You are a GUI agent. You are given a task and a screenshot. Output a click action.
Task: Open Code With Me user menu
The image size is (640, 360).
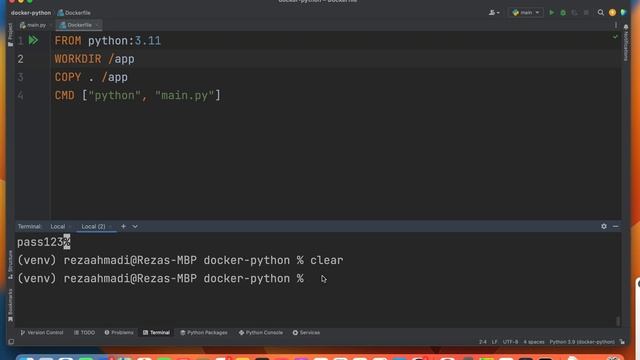(494, 13)
